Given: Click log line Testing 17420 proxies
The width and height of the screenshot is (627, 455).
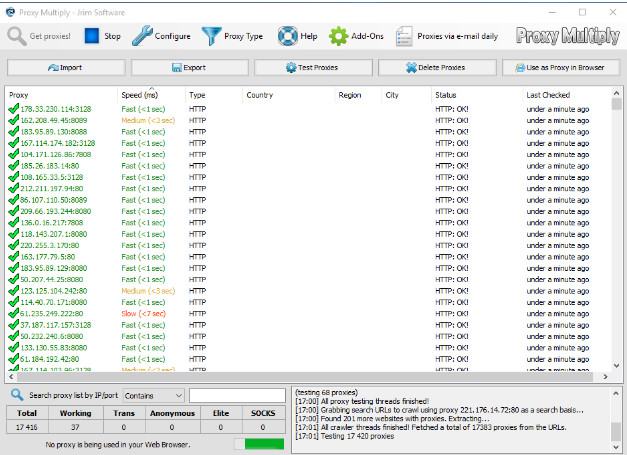Looking at the screenshot, I should coord(344,436).
